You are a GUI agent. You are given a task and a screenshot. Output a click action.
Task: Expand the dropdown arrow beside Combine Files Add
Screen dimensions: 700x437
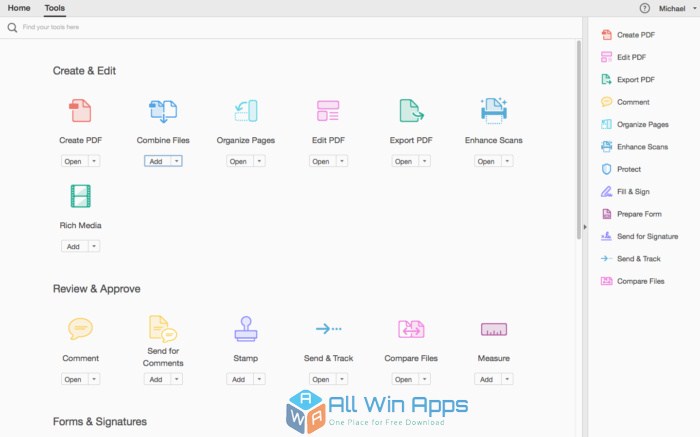pos(177,161)
